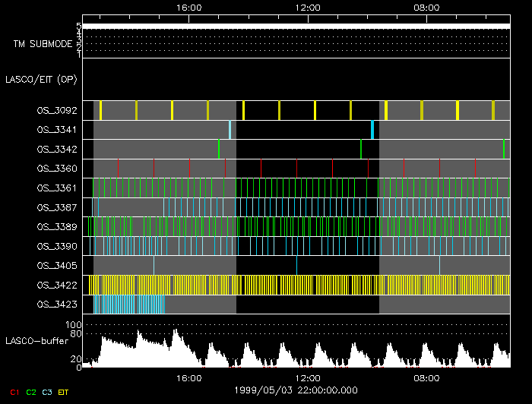Click the OS_3360 row label
This screenshot has width=532, height=404.
pyautogui.click(x=56, y=169)
